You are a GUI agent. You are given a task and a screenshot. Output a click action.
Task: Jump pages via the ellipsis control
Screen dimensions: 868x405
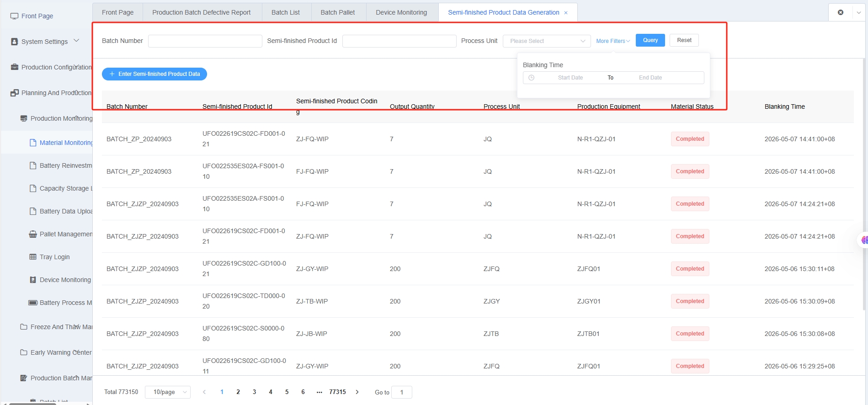click(x=319, y=392)
